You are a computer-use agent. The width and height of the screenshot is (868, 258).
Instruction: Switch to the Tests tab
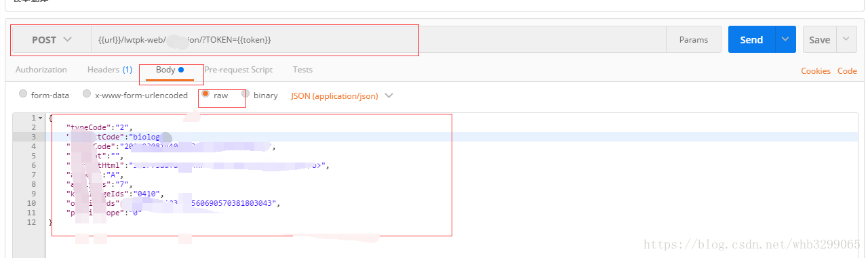point(302,70)
